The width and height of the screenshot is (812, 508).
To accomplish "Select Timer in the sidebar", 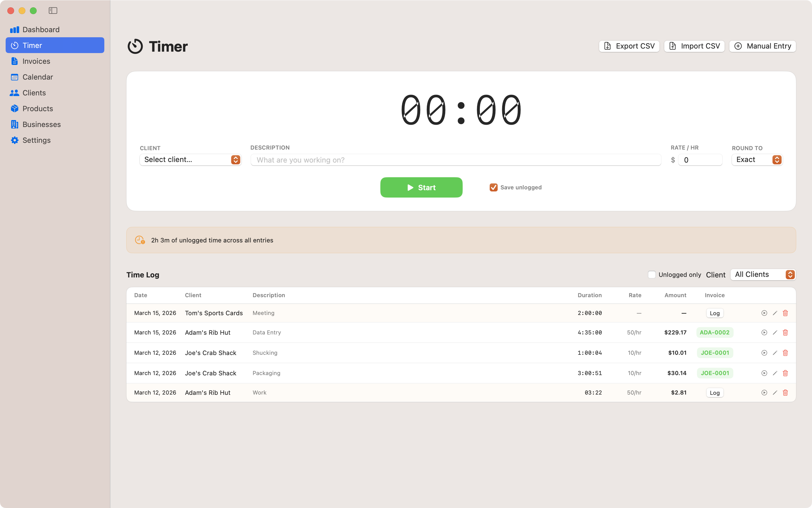I will click(55, 45).
